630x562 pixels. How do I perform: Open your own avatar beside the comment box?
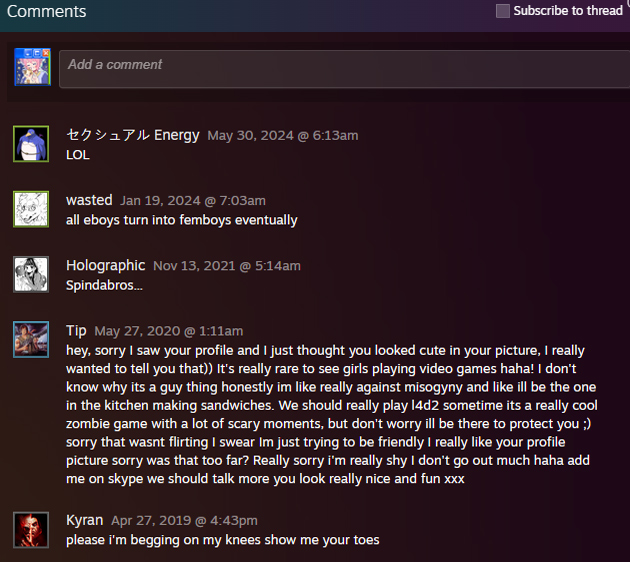[33, 67]
